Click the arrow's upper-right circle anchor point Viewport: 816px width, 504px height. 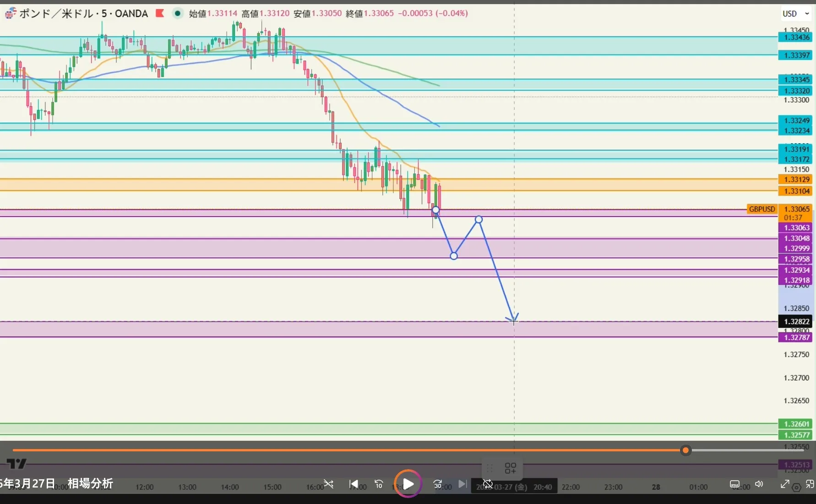(x=479, y=220)
